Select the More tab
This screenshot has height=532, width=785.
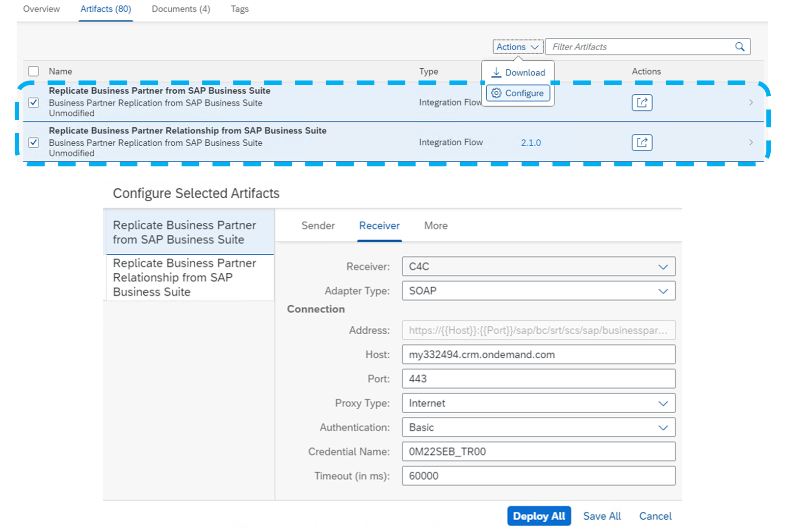[x=436, y=225]
